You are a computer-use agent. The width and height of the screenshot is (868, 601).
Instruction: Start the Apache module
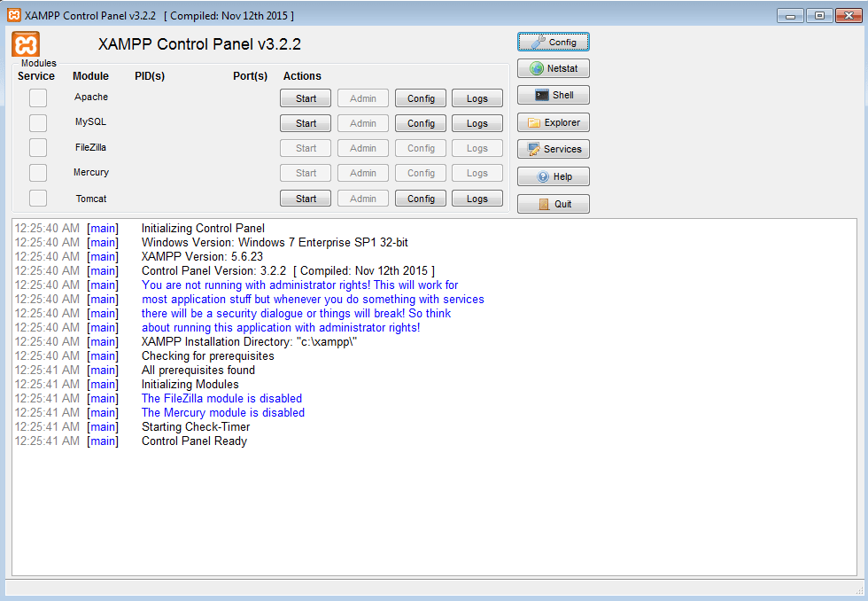click(305, 98)
